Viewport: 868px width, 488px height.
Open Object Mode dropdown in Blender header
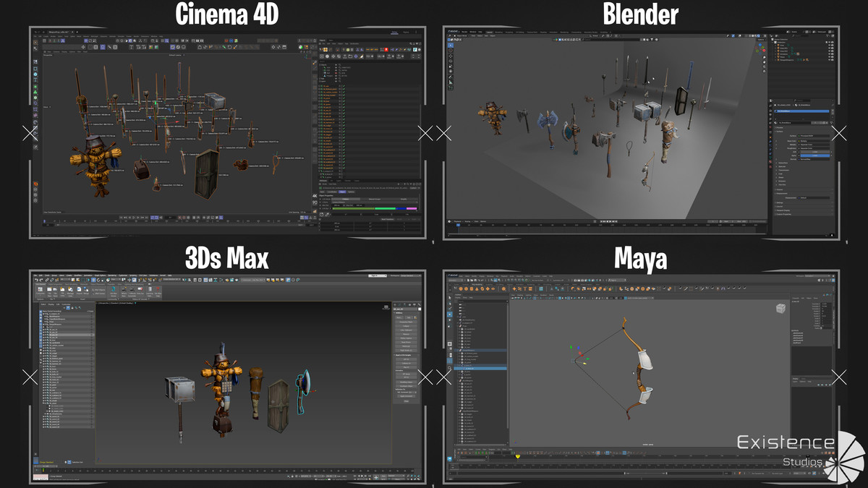point(462,36)
